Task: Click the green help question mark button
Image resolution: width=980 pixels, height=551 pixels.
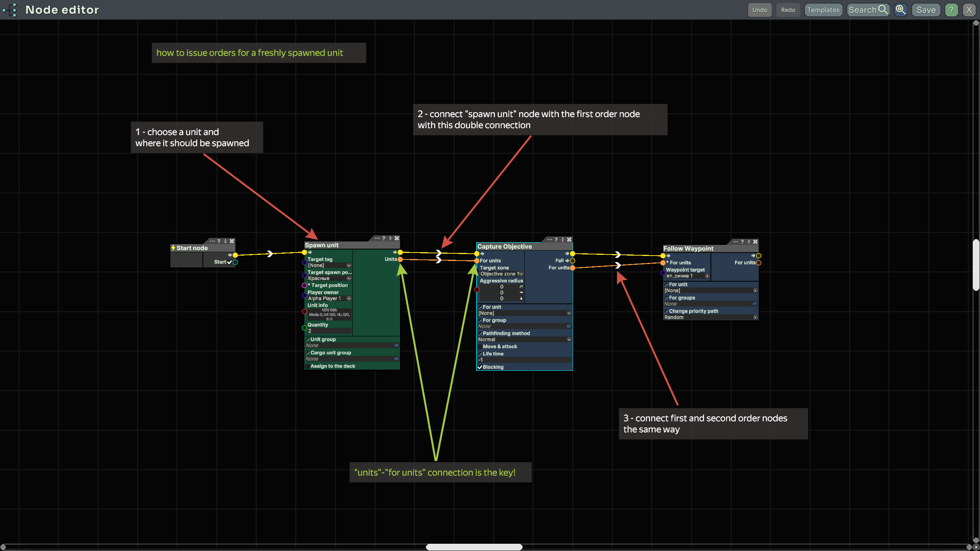Action: click(x=951, y=10)
